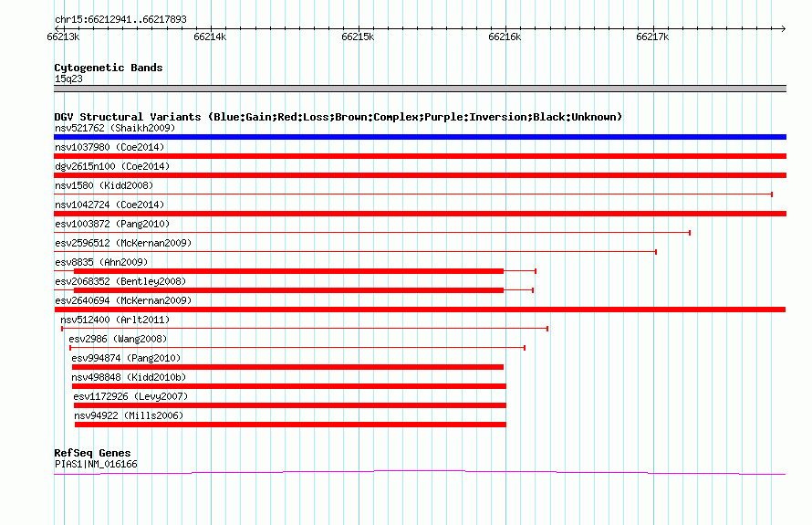Click the thick esv8835 variant bar
This screenshot has width=812, height=525.
(x=289, y=271)
